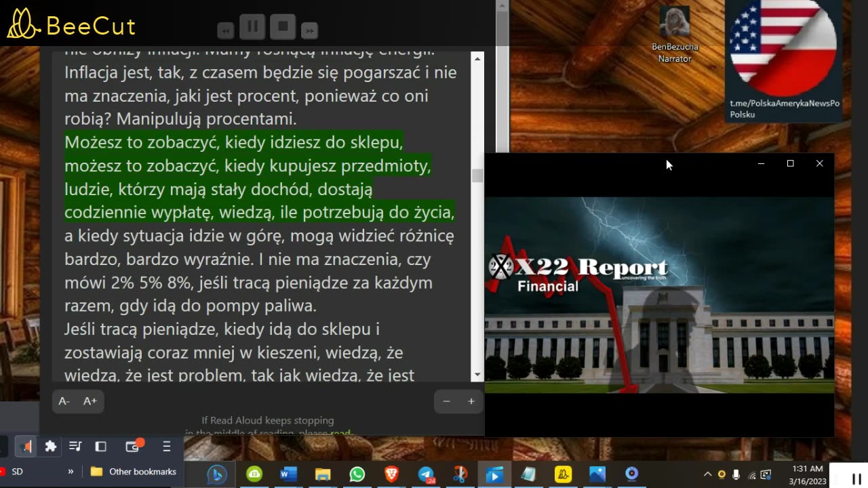868x488 pixels.
Task: Open the wallet icon with orange badge
Action: (133, 446)
